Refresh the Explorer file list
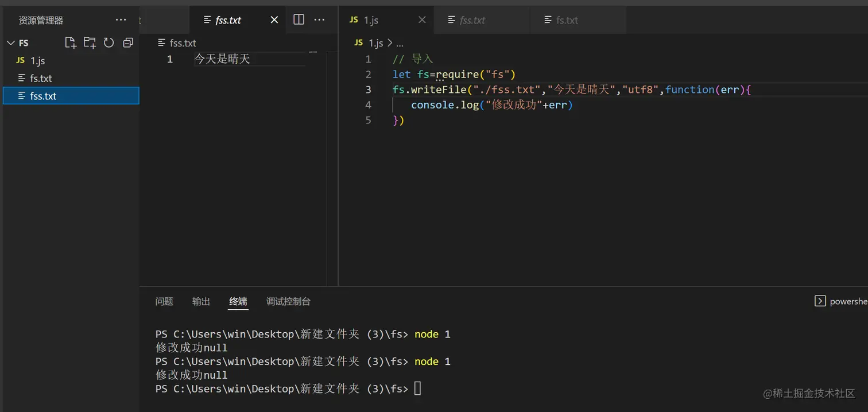This screenshot has width=868, height=412. [x=108, y=42]
